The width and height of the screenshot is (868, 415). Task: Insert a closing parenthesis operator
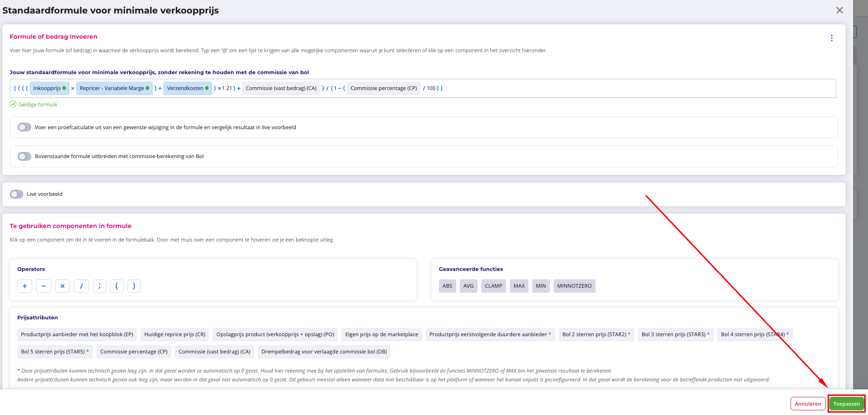pyautogui.click(x=134, y=286)
